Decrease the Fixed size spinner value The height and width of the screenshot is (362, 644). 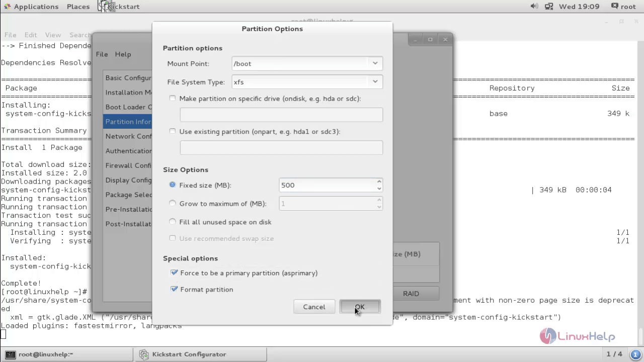pos(379,189)
